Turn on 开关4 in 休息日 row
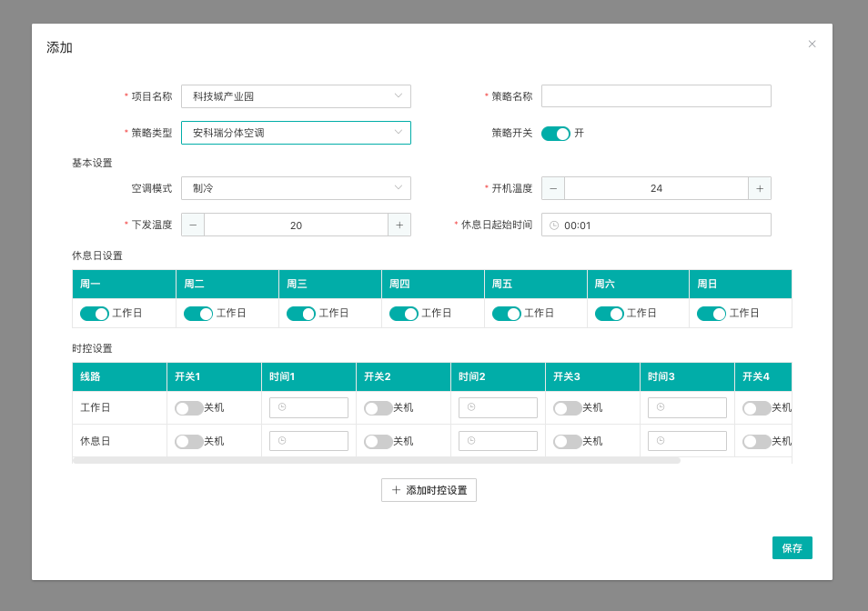 [757, 441]
